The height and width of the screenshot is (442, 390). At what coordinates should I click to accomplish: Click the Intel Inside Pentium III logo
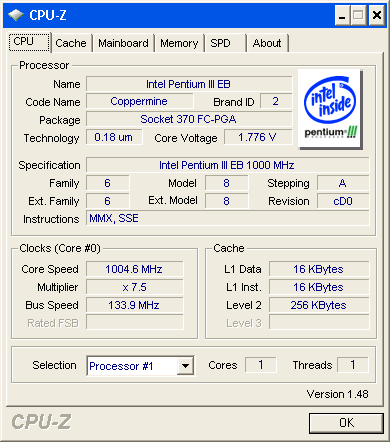coord(330,109)
